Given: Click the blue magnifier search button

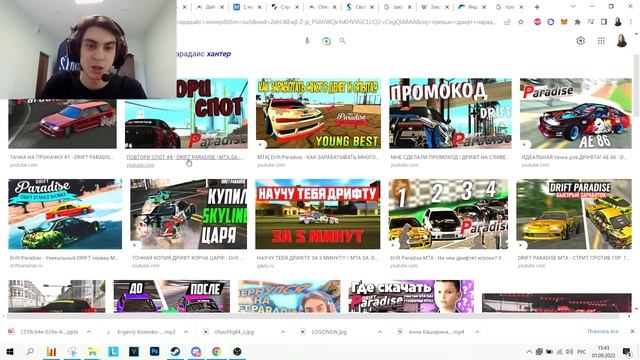Looking at the screenshot, I should coord(342,41).
